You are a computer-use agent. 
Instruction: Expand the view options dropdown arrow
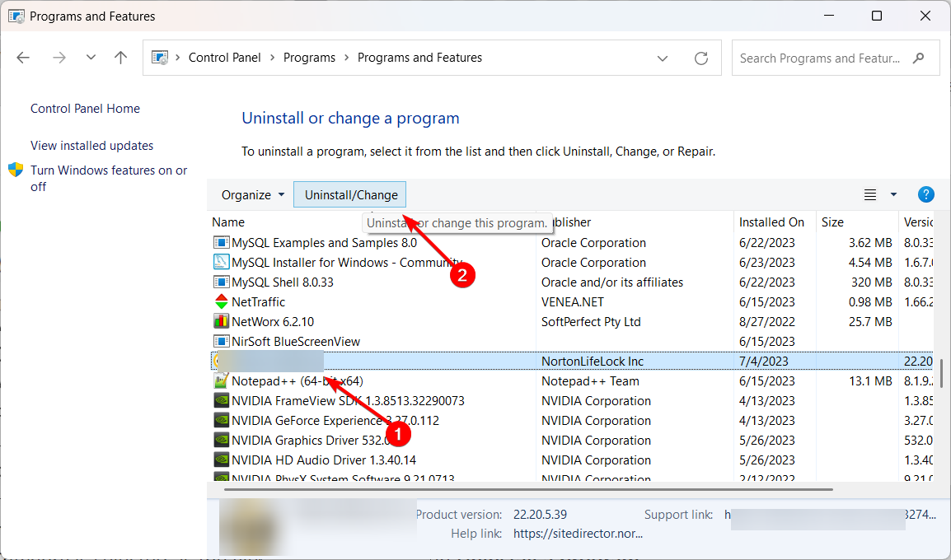tap(893, 194)
